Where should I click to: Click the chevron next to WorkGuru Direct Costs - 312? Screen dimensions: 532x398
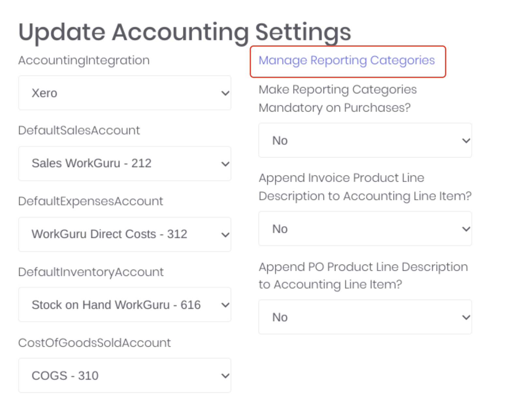(x=225, y=234)
